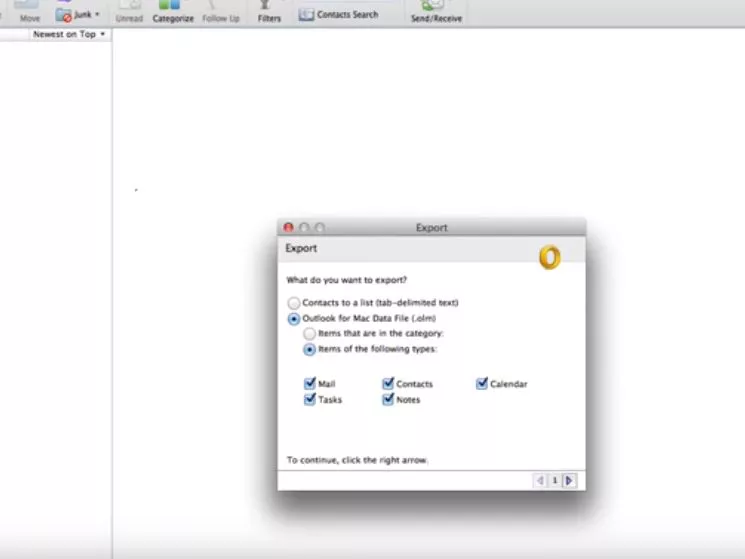The width and height of the screenshot is (745, 559).
Task: Uncheck the Contacts checkbox
Action: click(x=388, y=383)
